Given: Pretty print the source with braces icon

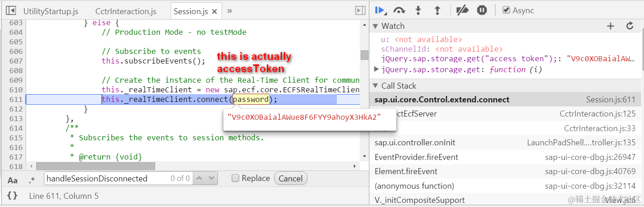Looking at the screenshot, I should [12, 196].
